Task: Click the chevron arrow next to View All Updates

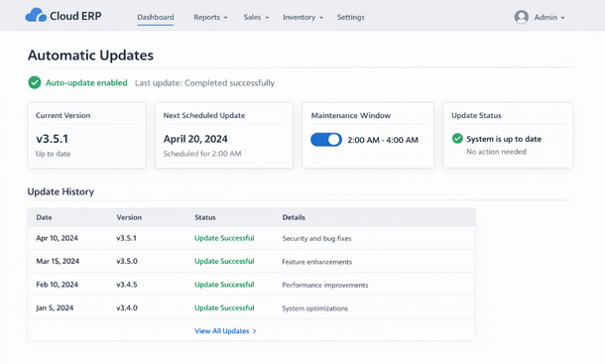Action: [254, 331]
